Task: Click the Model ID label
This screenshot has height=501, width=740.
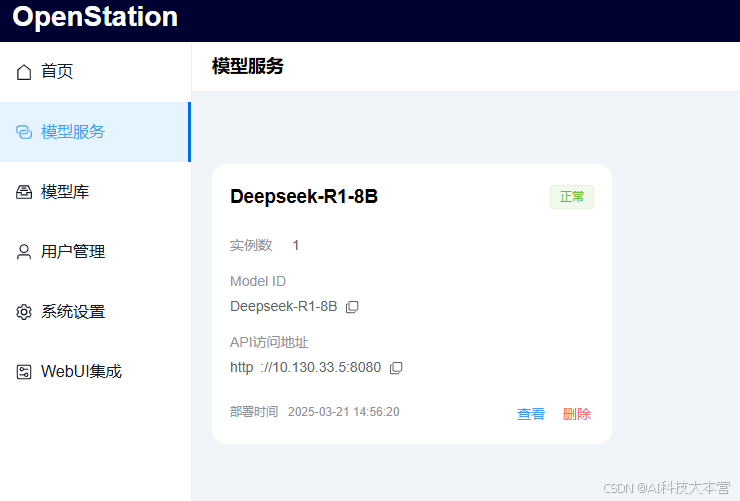Action: [x=258, y=282]
